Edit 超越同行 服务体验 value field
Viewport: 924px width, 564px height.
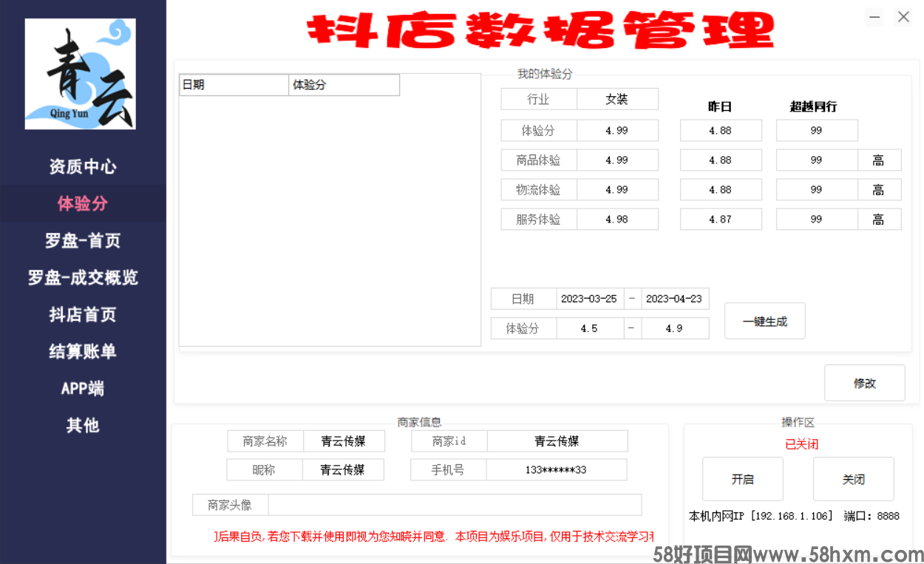click(x=817, y=219)
